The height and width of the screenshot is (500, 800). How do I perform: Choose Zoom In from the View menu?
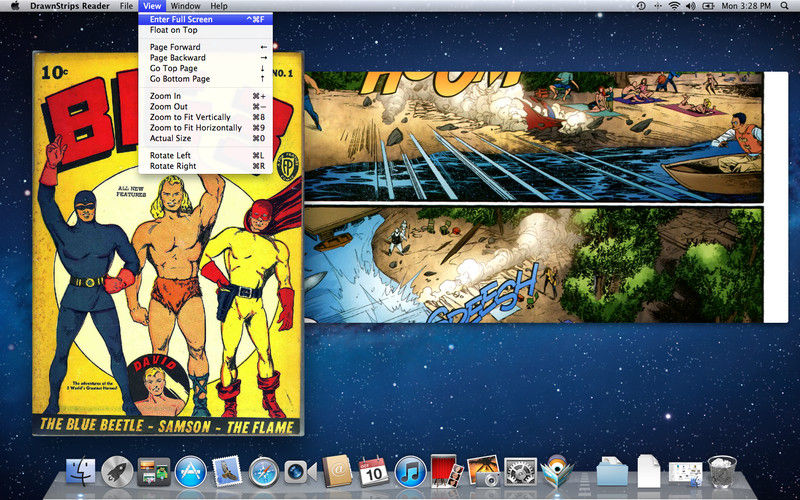205,96
